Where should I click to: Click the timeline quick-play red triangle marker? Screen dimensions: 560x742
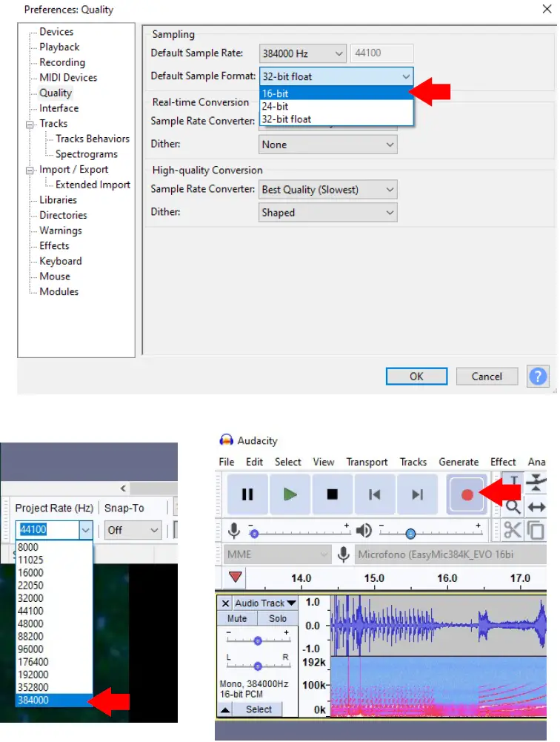(235, 577)
